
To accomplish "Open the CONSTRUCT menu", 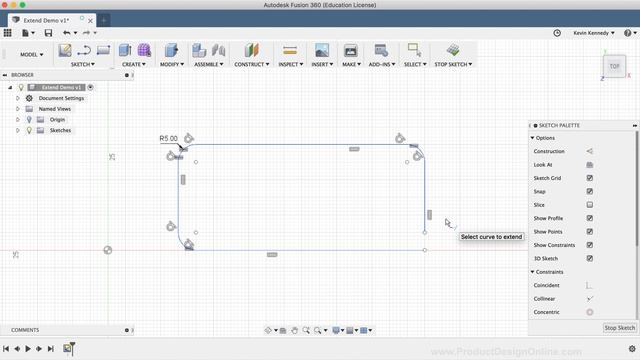I will 251,64.
